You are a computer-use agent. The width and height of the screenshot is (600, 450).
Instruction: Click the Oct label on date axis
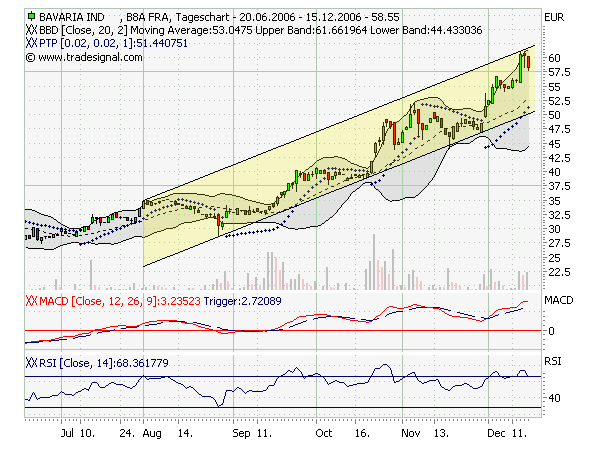click(322, 436)
